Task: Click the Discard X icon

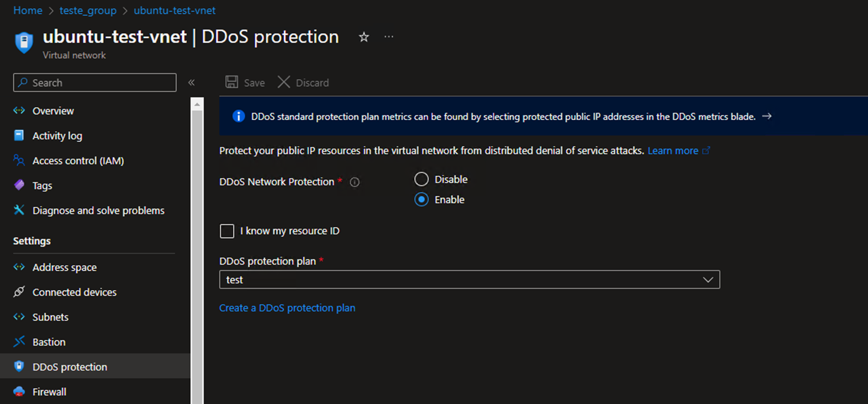Action: click(284, 82)
